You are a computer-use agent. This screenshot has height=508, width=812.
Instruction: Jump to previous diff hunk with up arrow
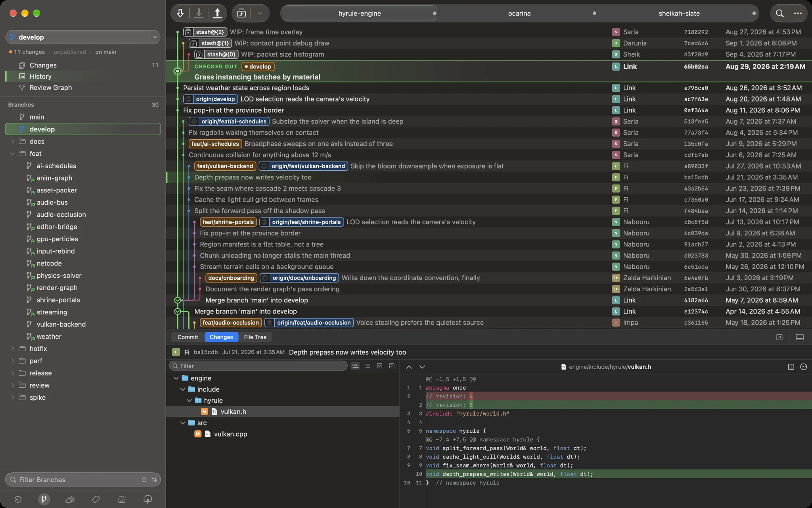click(409, 367)
